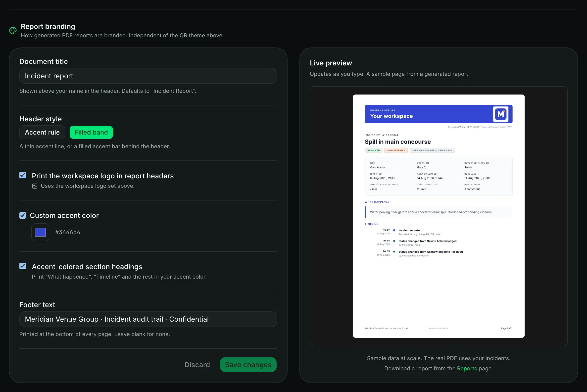Screen dimensions: 587x392
Task: Click the #3446d4 hex color value
Action: coord(68,232)
